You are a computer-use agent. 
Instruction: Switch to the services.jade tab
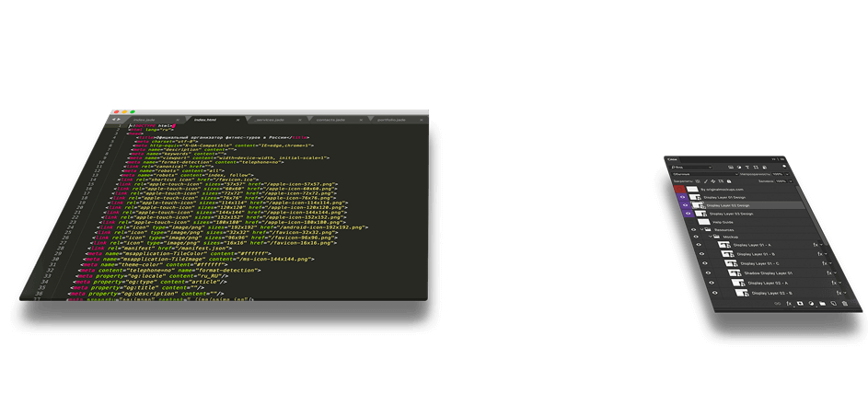pos(271,120)
